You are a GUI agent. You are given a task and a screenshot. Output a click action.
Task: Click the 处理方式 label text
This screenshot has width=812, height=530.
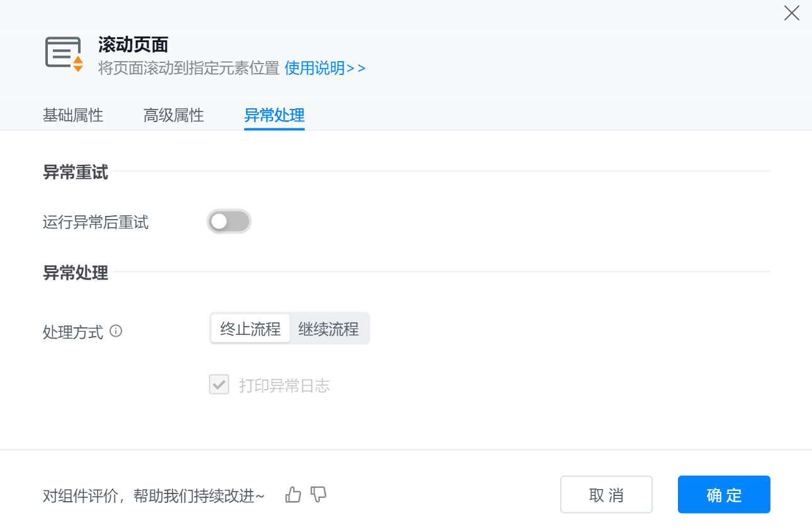[73, 332]
